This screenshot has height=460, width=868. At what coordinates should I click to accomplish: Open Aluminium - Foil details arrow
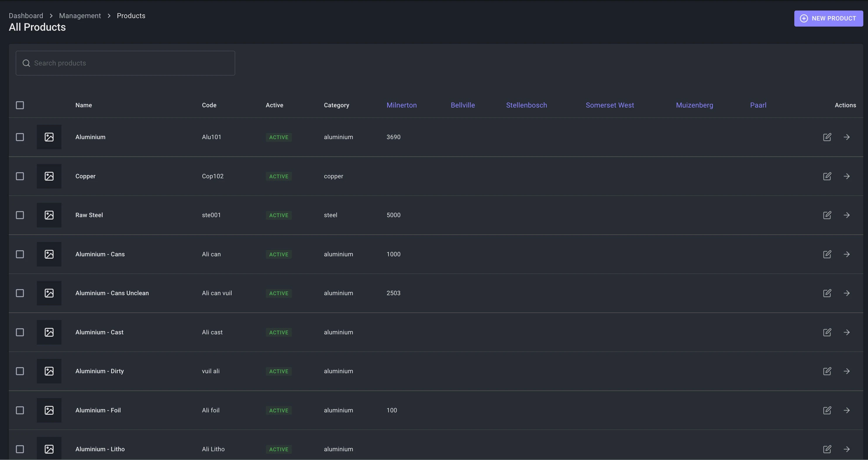(x=846, y=410)
